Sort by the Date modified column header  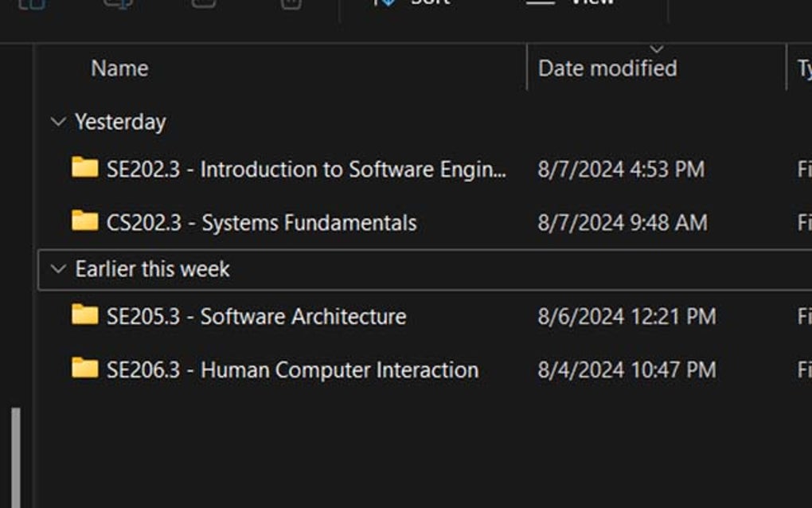click(x=607, y=68)
